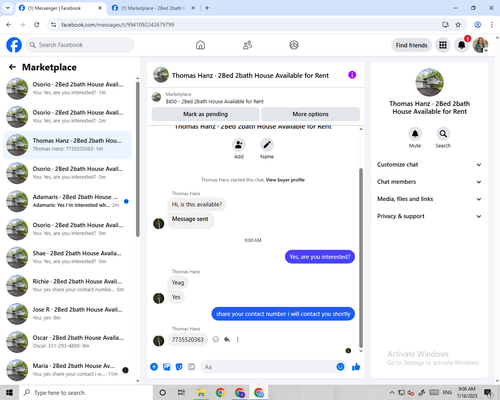Screen dimensions: 500x400
Task: Click the Name pencil icon in chat
Action: [x=267, y=145]
